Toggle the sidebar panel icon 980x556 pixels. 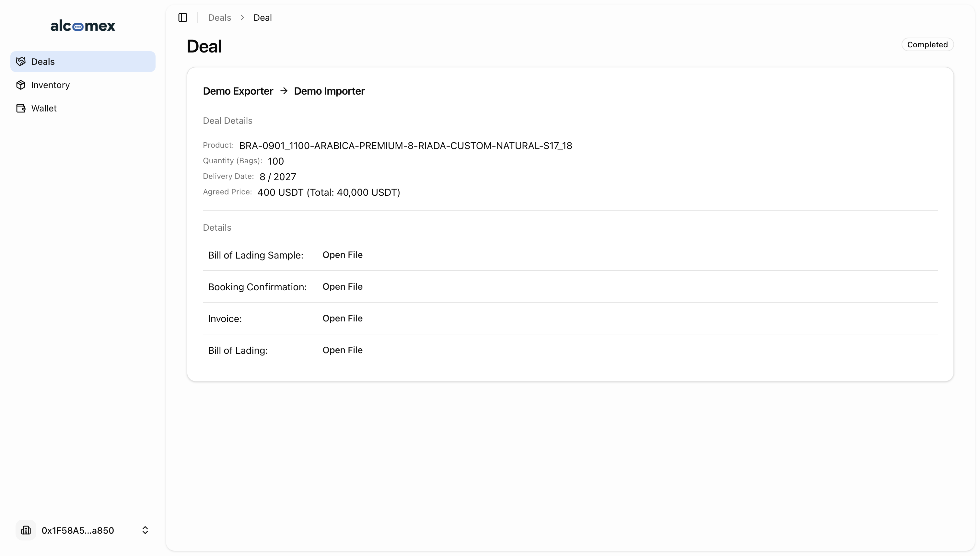point(182,17)
